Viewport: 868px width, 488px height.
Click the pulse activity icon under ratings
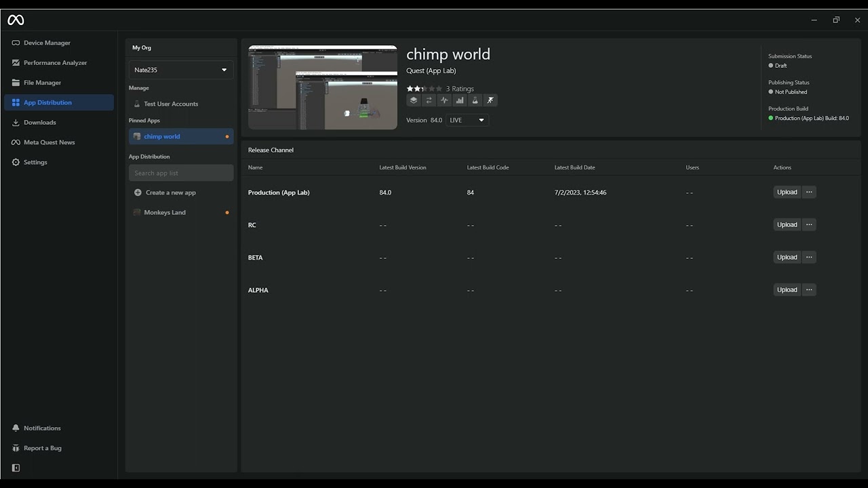tap(444, 100)
